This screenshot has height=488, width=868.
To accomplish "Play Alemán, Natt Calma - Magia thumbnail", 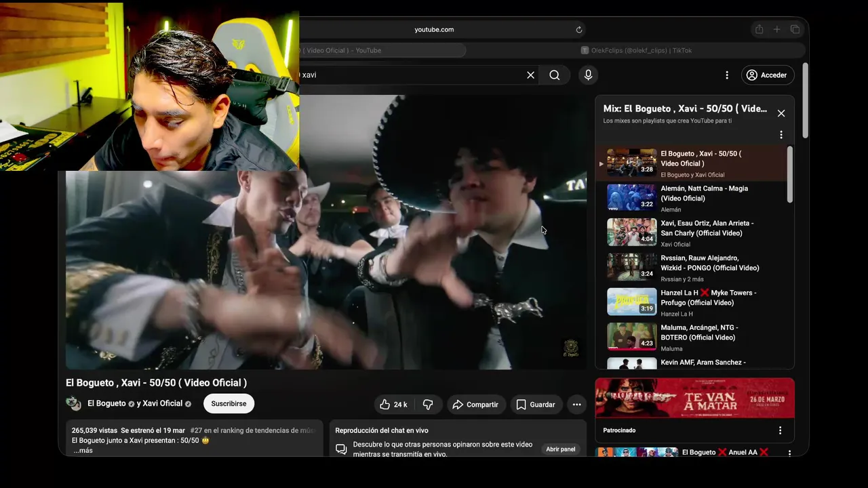I will click(x=631, y=198).
